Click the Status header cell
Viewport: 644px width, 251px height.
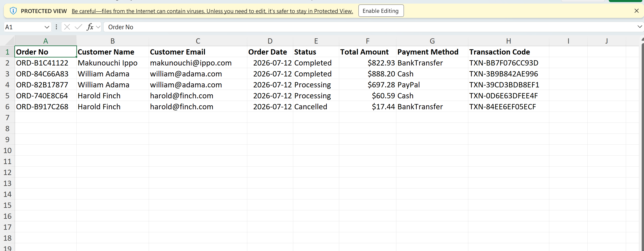coord(316,52)
